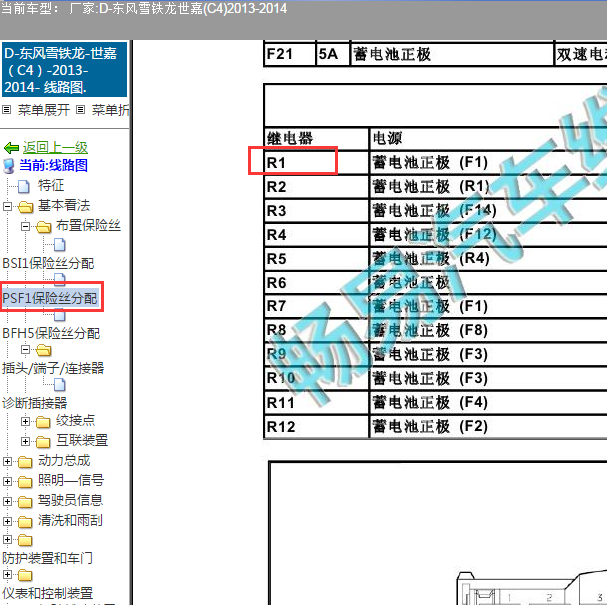Click the R2 relay cell

click(x=317, y=187)
